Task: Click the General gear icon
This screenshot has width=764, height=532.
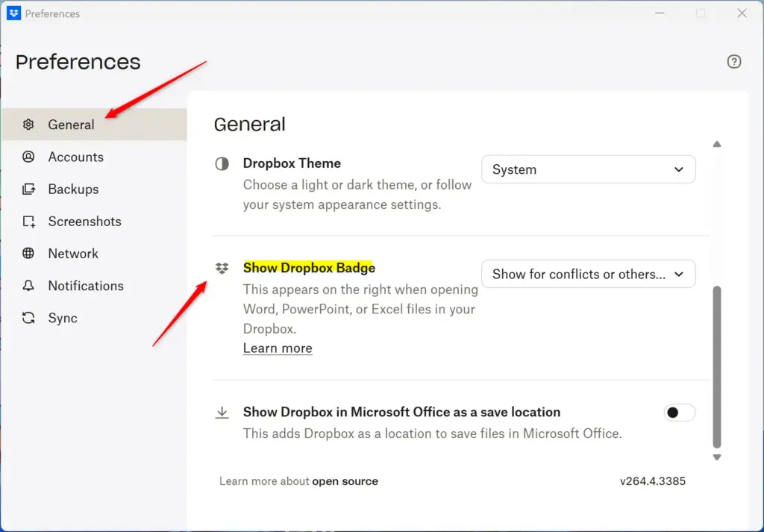Action: pos(28,124)
